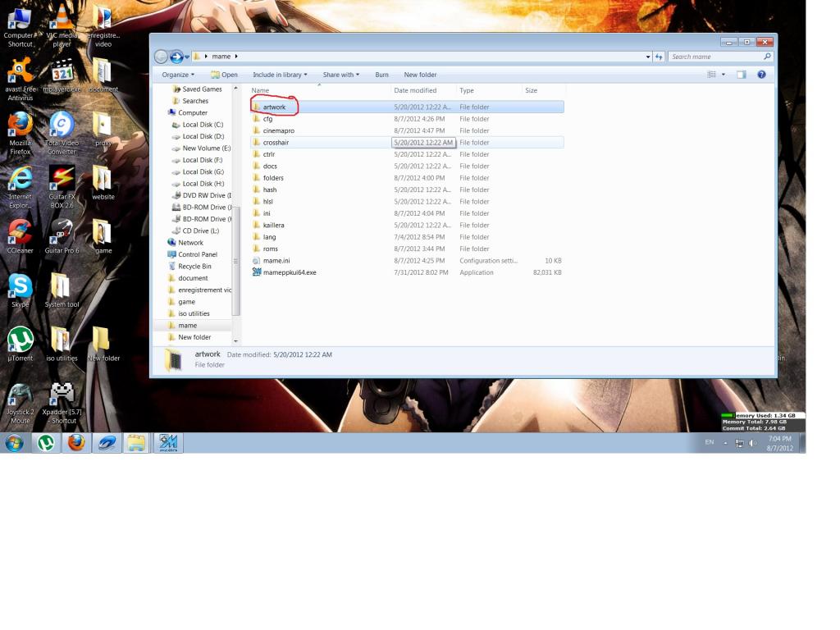
Task: Show hidden tray icons arrow
Action: (725, 443)
